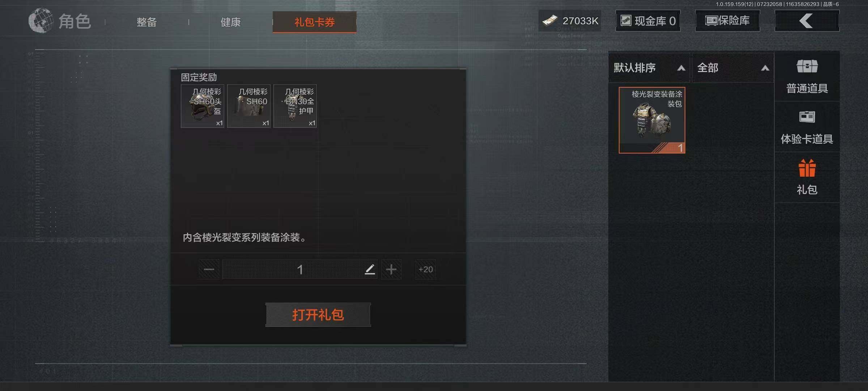Click the pencil edit icon in quantity field
868x391 pixels.
[370, 269]
